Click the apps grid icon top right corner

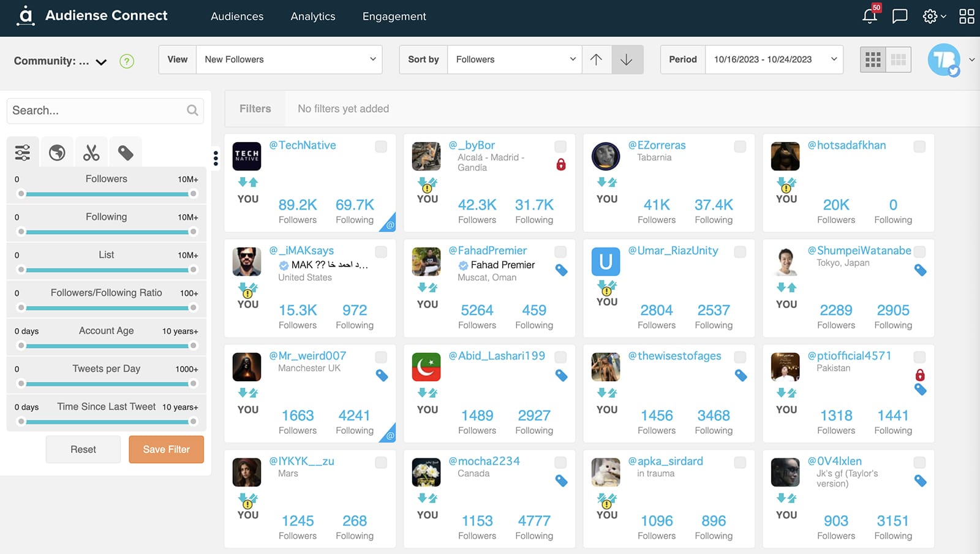point(966,17)
